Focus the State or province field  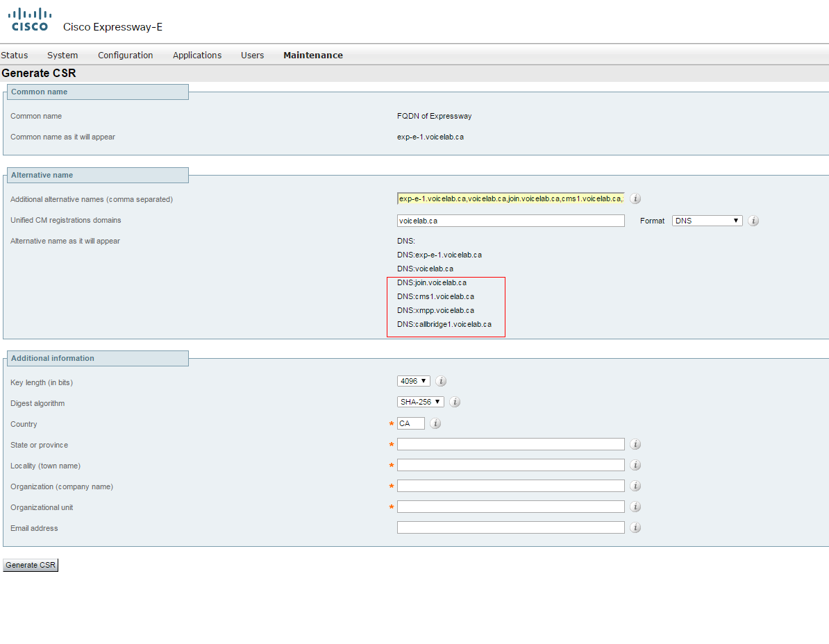coord(511,444)
